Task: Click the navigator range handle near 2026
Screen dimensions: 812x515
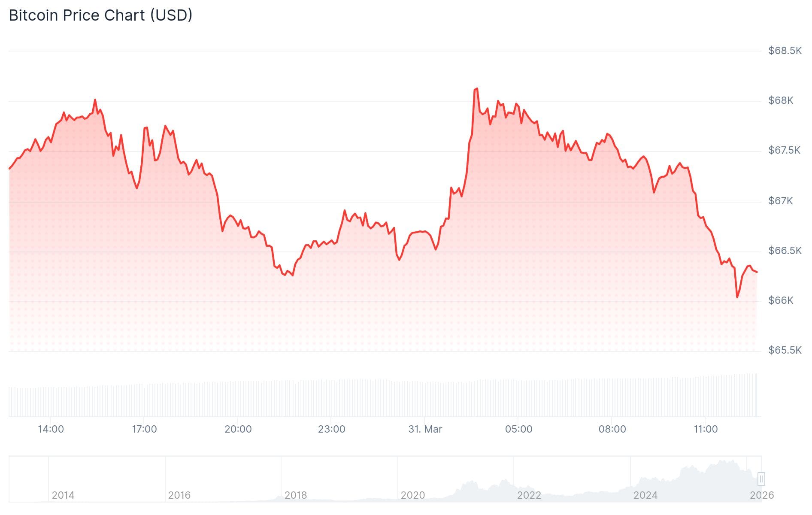Action: (761, 479)
